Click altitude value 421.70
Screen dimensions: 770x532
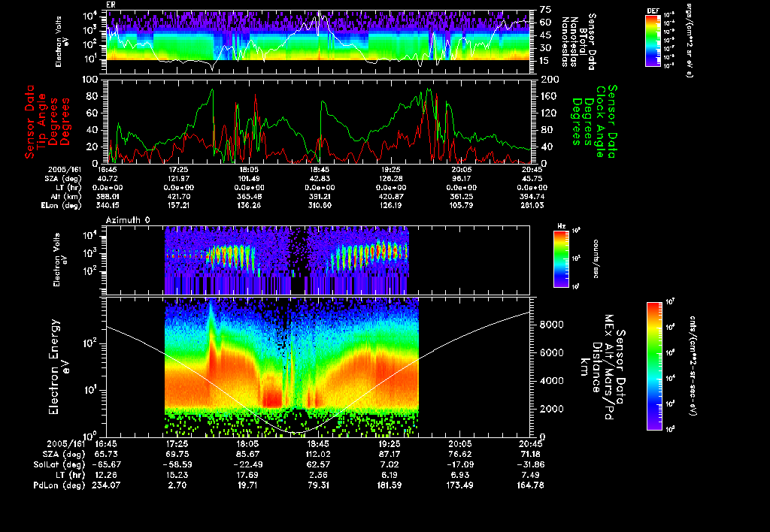tap(178, 197)
